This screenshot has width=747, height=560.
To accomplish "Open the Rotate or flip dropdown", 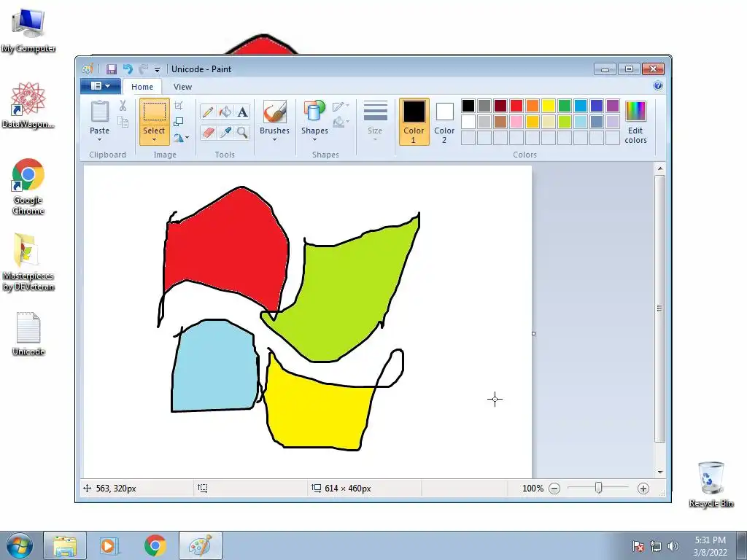I will click(181, 138).
